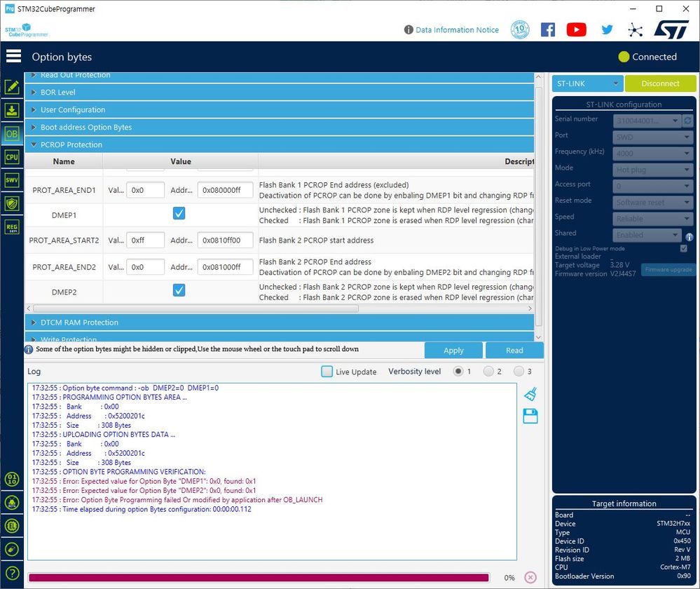Click the option bytes vertical scrollbar down arrow
This screenshot has width=700, height=589.
pyautogui.click(x=538, y=337)
